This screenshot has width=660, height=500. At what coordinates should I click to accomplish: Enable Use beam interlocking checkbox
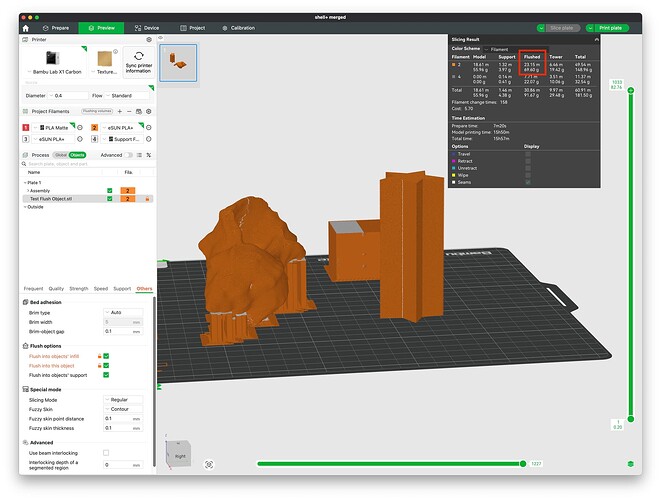point(106,453)
